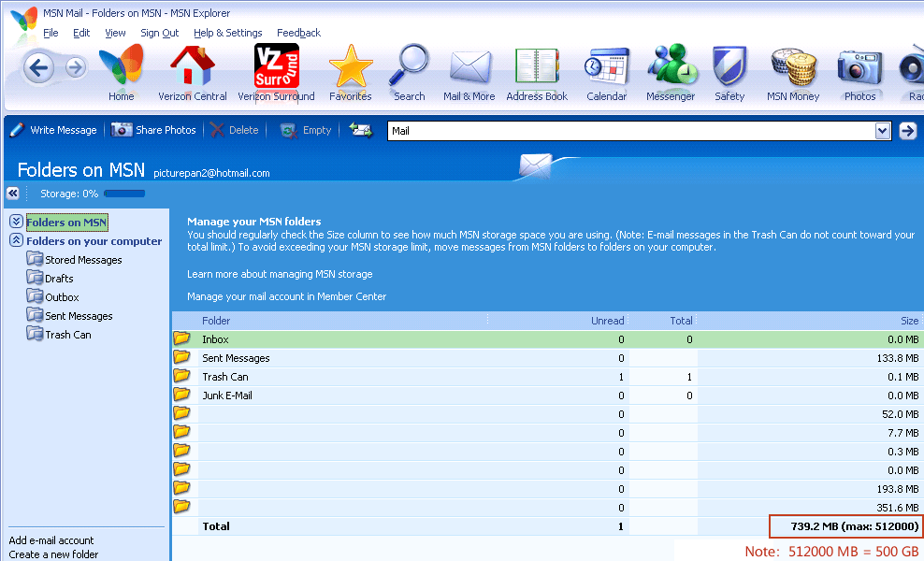This screenshot has width=924, height=561.
Task: Select Folders on MSN heading
Action: 66,223
